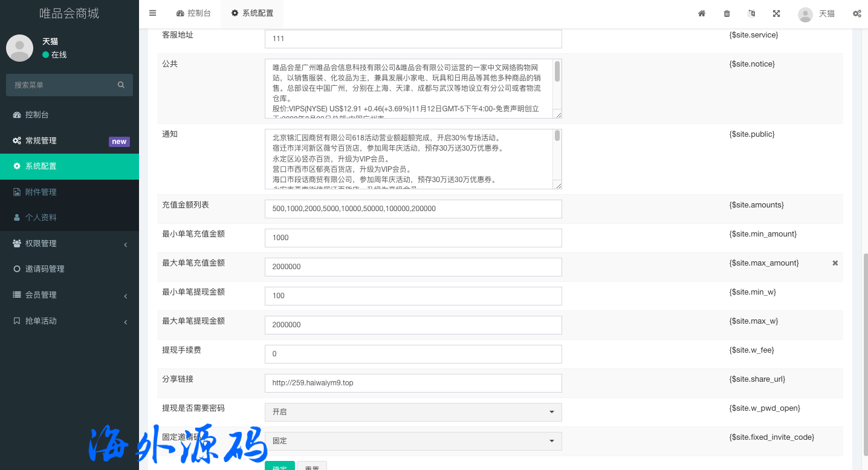Click the 天猫 avatar in top bar

coord(805,14)
